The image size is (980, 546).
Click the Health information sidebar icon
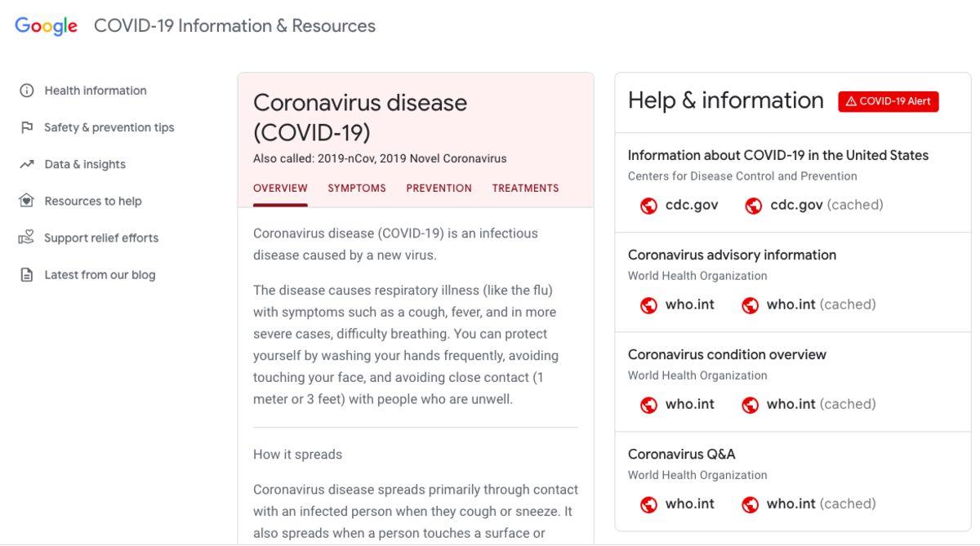click(x=27, y=90)
